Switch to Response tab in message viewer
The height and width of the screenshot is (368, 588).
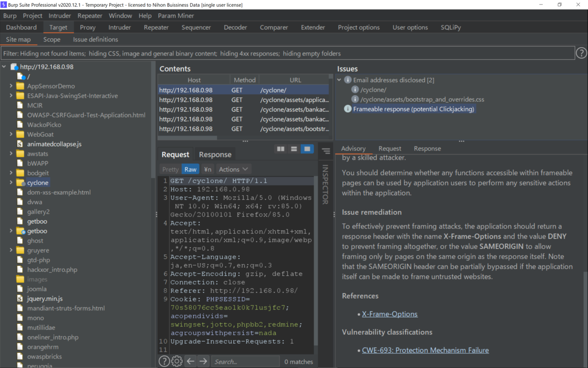coord(215,155)
